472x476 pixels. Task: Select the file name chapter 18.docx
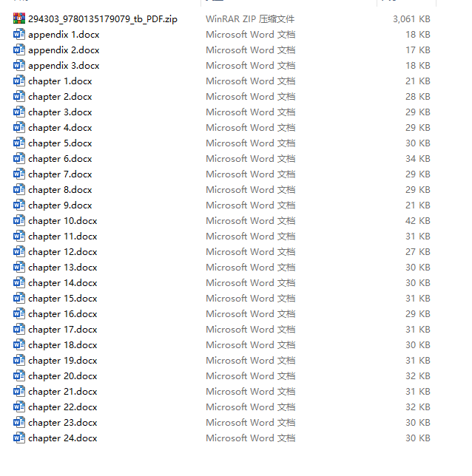63,345
